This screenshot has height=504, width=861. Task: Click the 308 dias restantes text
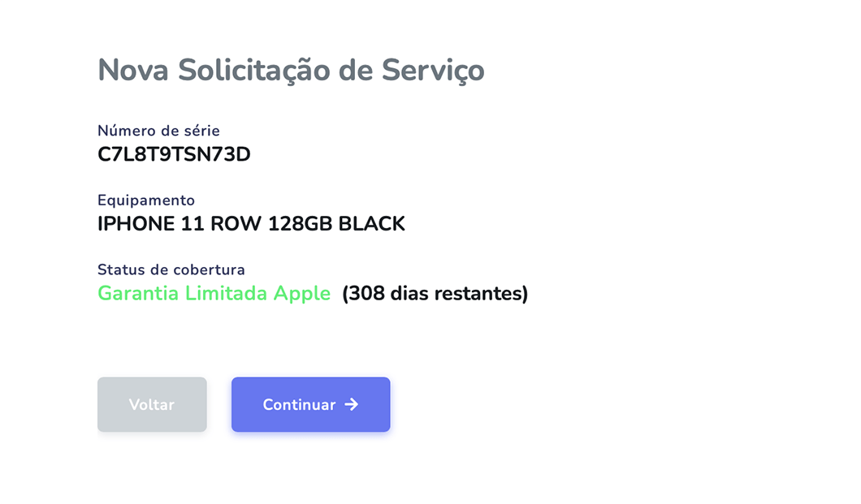[435, 294]
